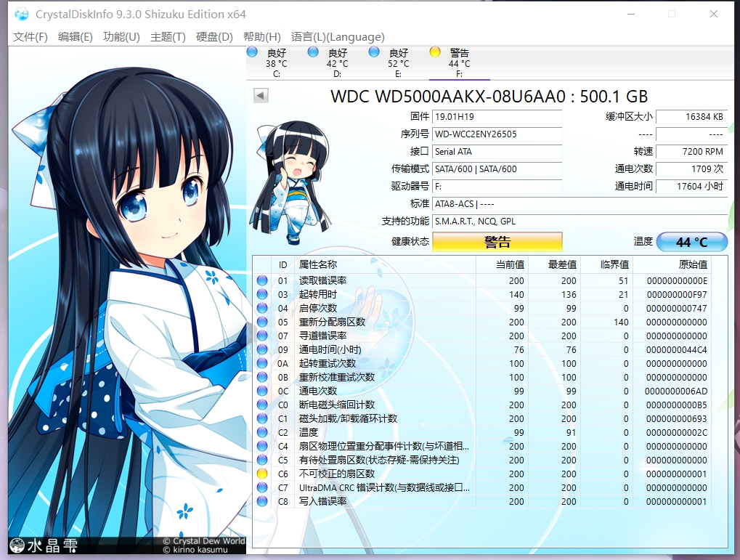Click the yellow warning circle for row C6
This screenshot has height=560, width=740.
pos(262,474)
